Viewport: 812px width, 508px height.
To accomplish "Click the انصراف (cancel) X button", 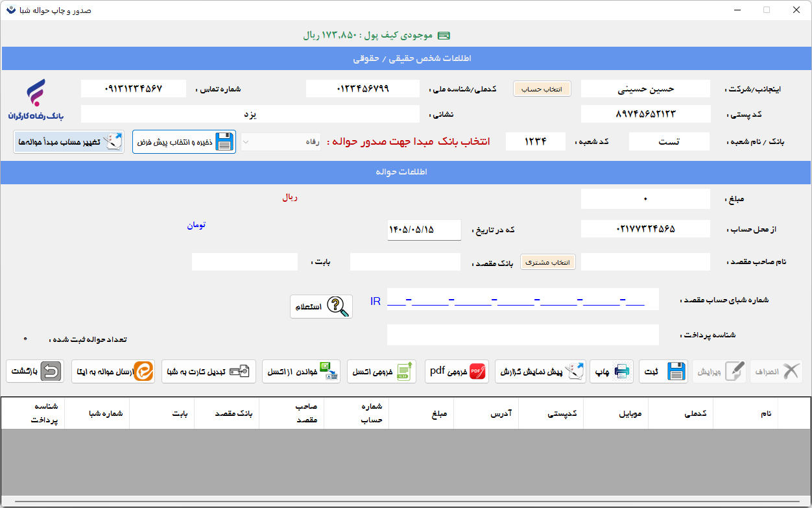I will coord(776,372).
